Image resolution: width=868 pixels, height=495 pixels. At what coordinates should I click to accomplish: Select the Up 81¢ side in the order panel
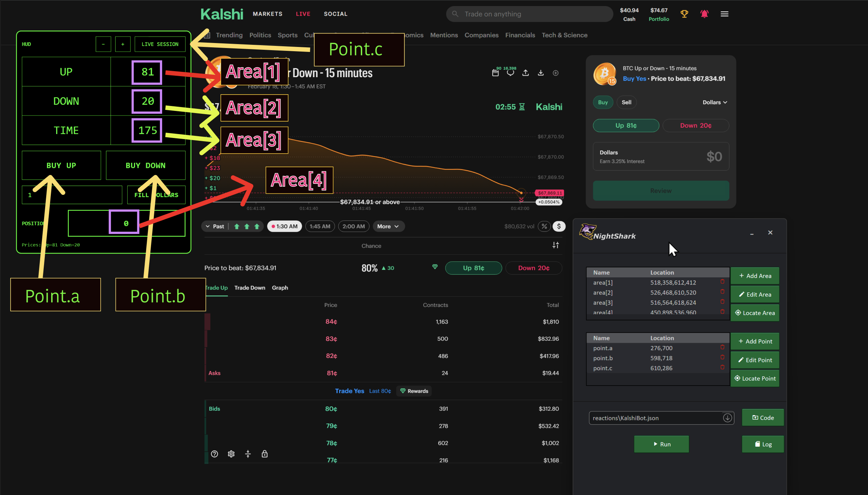point(626,125)
